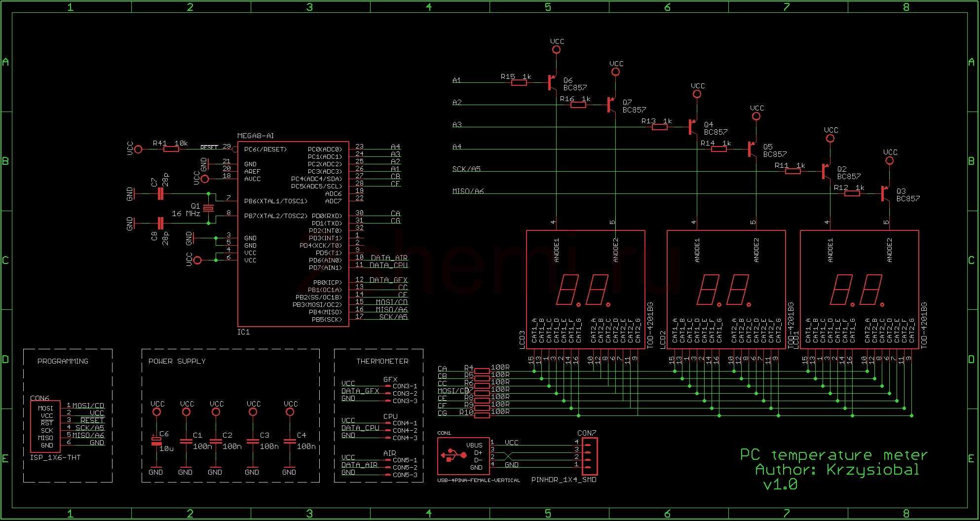Select the PROGRAMMING block title
This screenshot has height=521, width=980.
coord(63,361)
